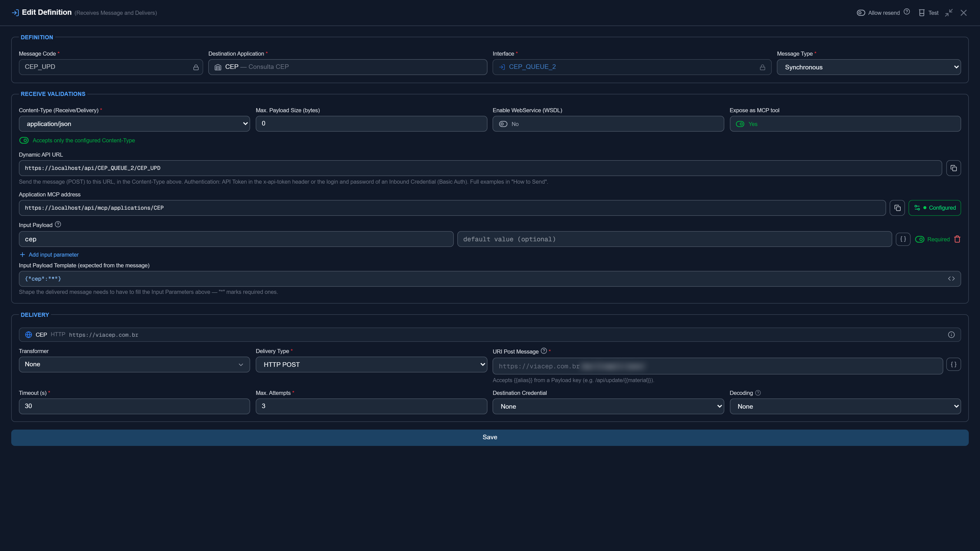Click the cep input parameter name field
The image size is (980, 551).
[x=236, y=239]
